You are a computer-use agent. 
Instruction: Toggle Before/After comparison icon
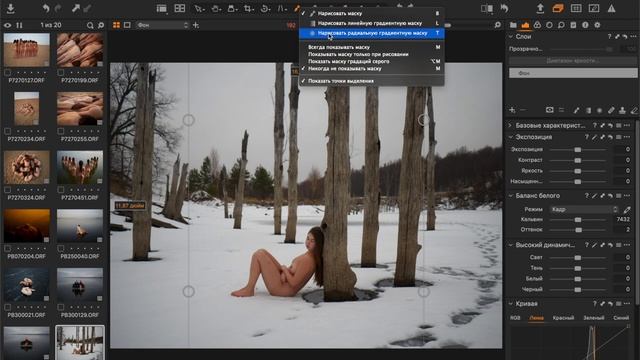click(487, 9)
